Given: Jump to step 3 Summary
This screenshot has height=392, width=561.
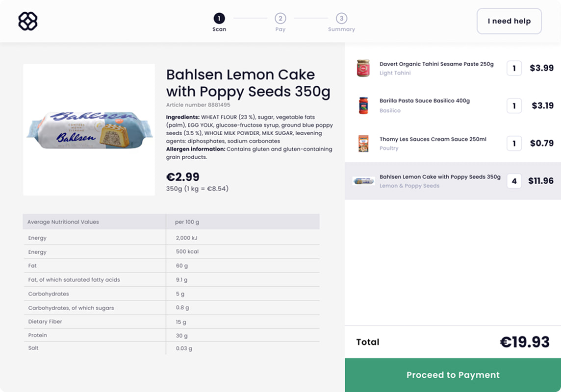Looking at the screenshot, I should tap(341, 19).
